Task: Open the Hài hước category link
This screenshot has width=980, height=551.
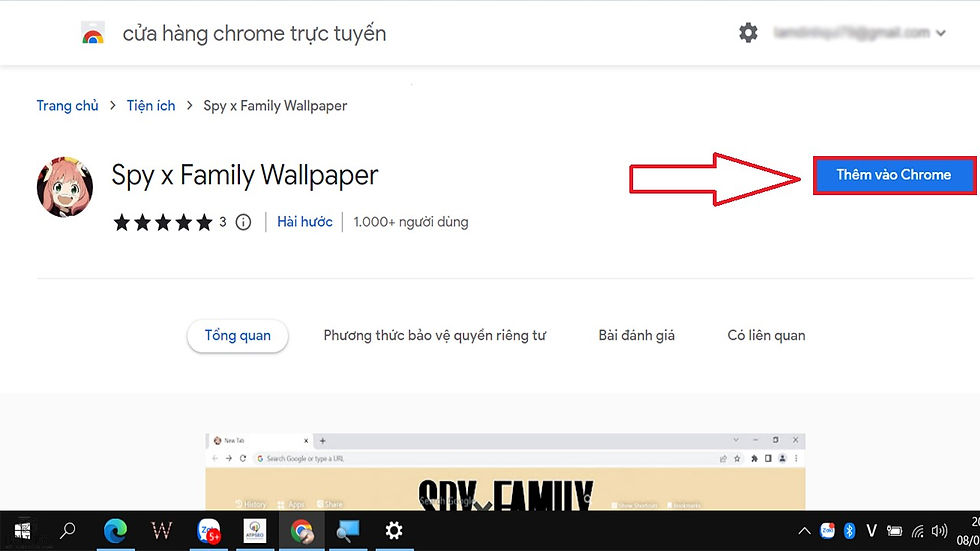Action: (305, 222)
